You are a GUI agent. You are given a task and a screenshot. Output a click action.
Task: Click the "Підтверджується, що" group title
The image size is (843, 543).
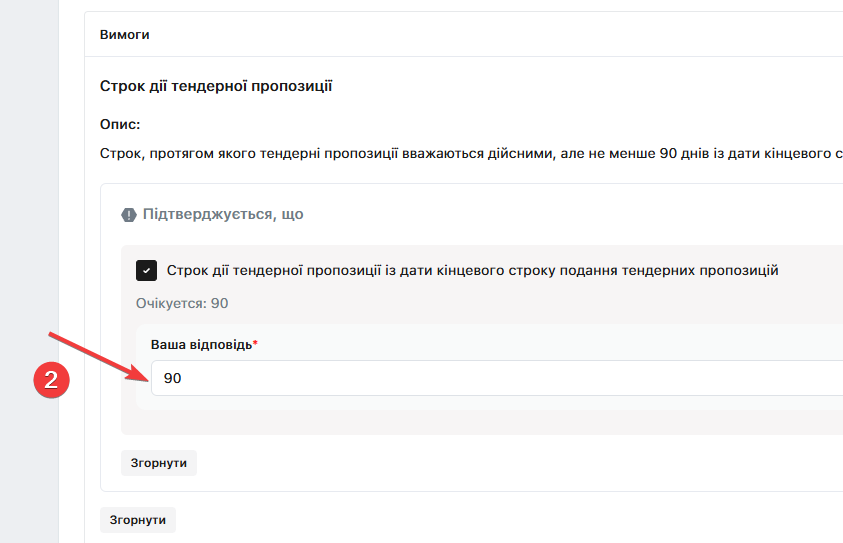click(x=223, y=215)
